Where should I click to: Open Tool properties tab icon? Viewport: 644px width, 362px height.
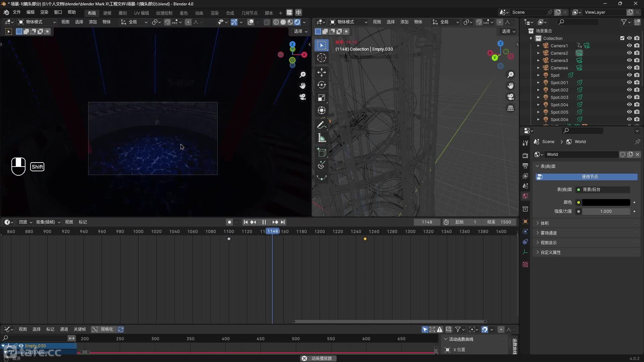[x=525, y=143]
